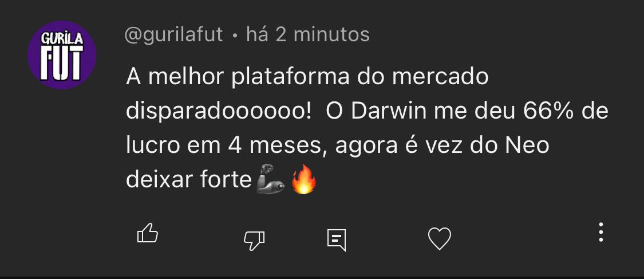644x279 pixels.
Task: Select the fire emoji in the comment
Action: [x=304, y=179]
